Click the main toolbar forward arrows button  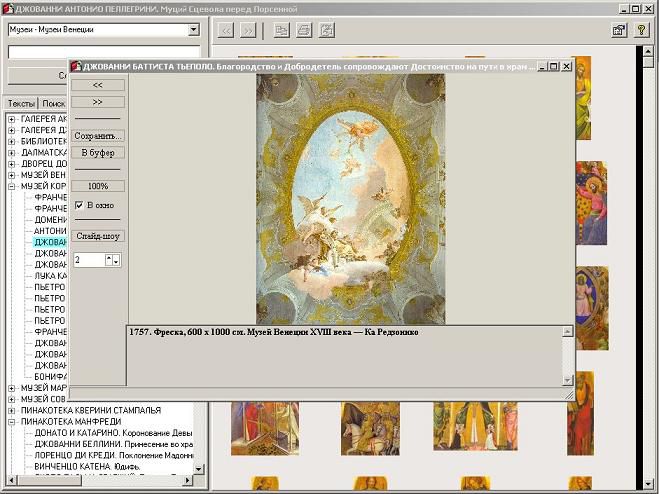click(248, 30)
